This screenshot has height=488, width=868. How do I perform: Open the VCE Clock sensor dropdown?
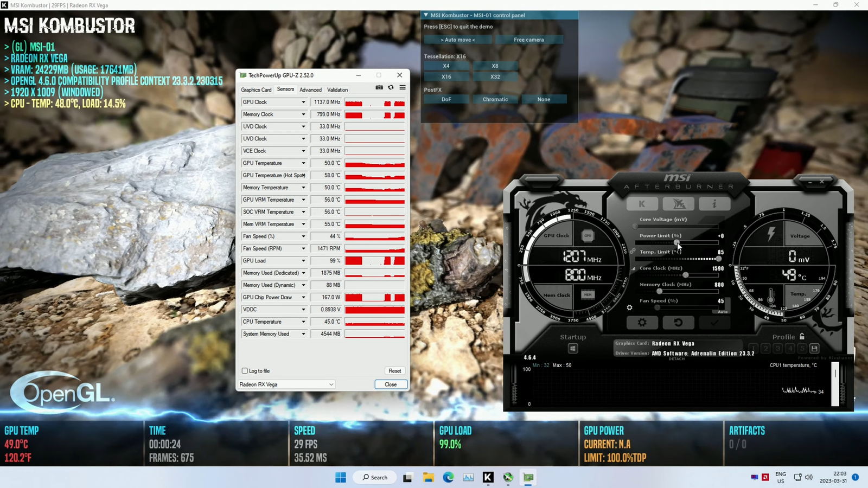click(303, 151)
